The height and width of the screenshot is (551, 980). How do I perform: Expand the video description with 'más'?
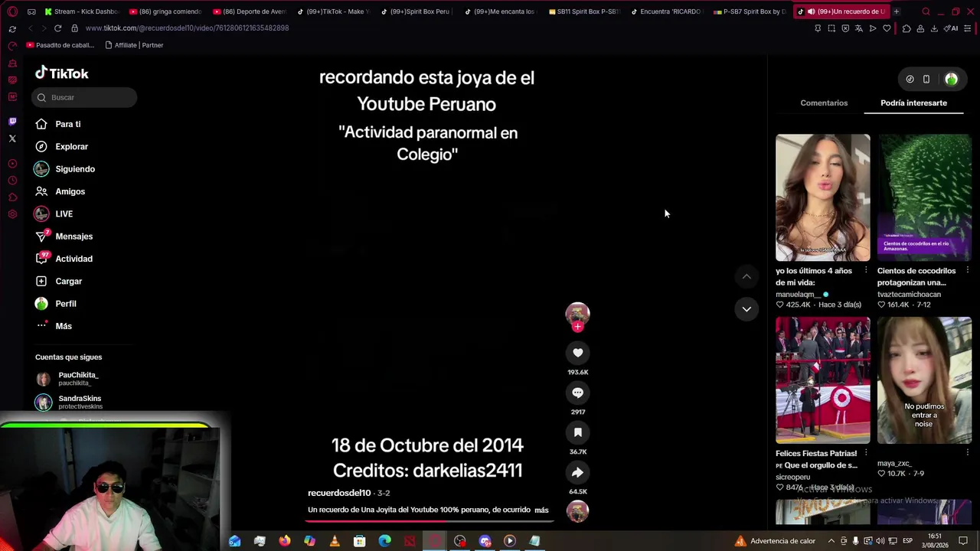tap(541, 510)
